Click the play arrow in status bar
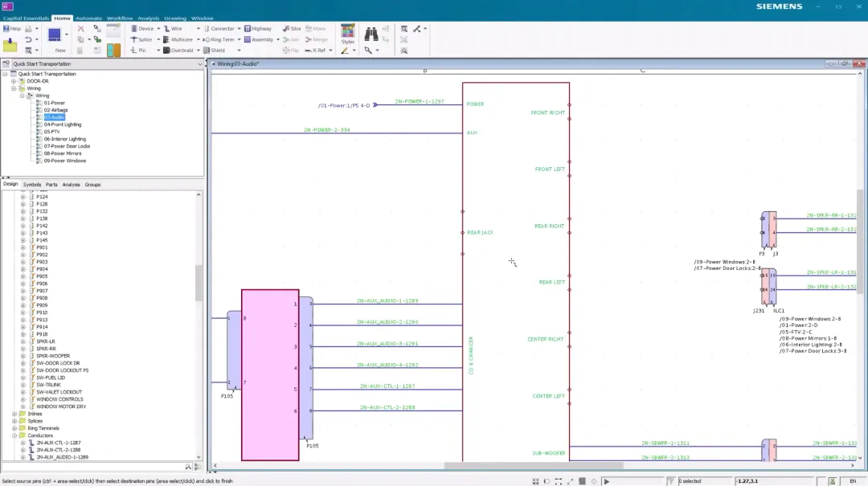 [x=607, y=481]
